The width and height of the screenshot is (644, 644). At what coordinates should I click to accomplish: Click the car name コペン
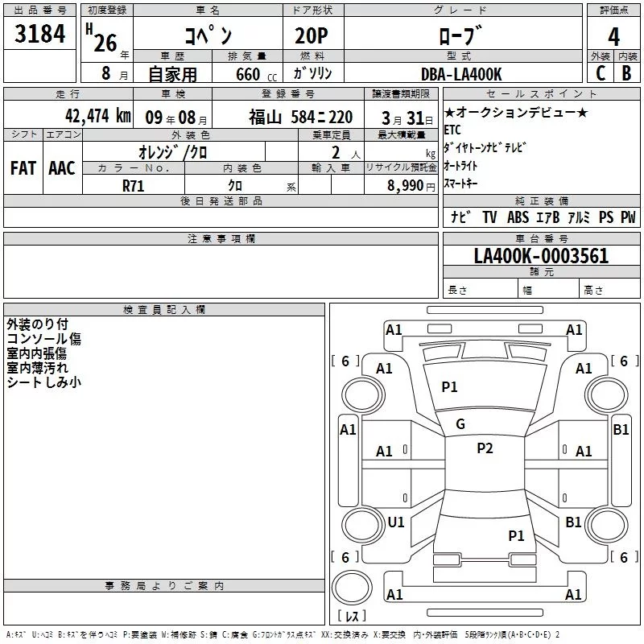208,35
